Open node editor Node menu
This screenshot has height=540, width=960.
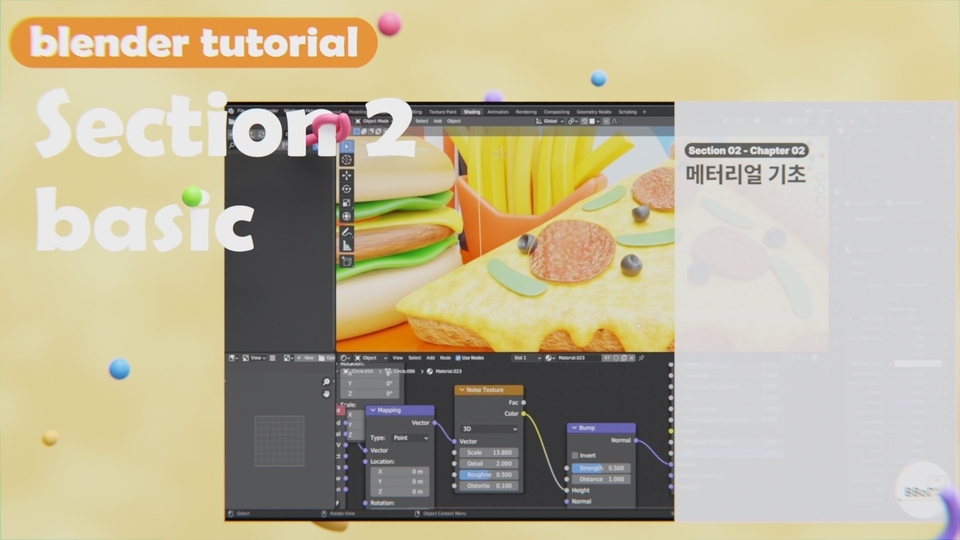click(x=445, y=358)
